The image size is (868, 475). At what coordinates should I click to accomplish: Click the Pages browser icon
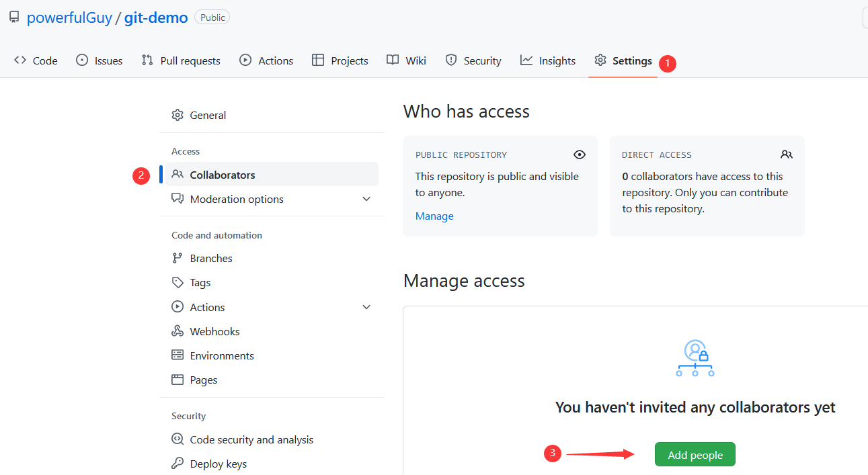click(177, 380)
